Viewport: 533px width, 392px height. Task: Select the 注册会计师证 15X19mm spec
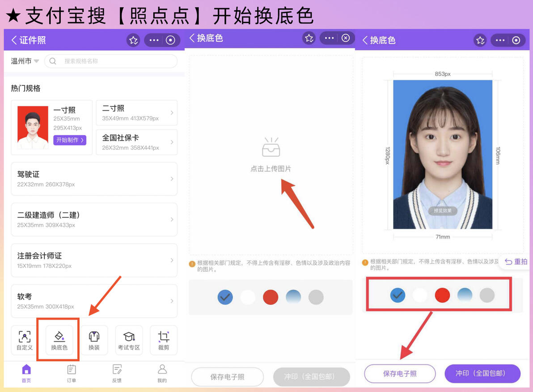tap(94, 260)
